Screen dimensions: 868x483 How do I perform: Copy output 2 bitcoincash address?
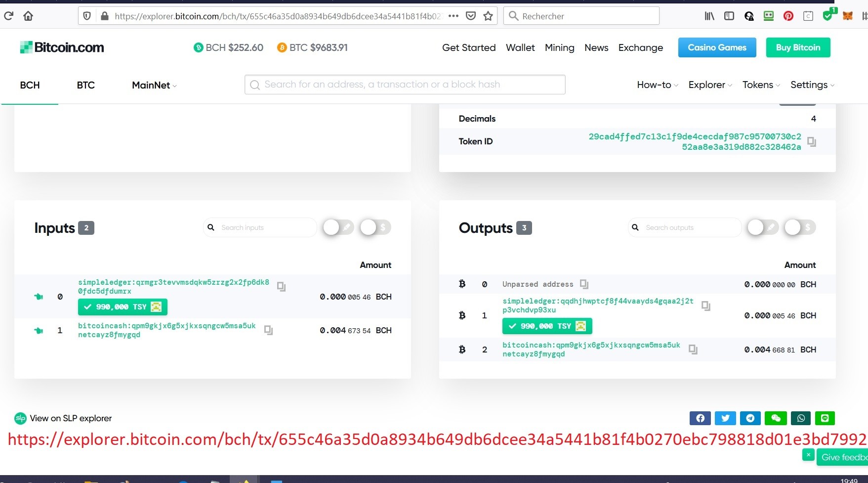pos(693,350)
